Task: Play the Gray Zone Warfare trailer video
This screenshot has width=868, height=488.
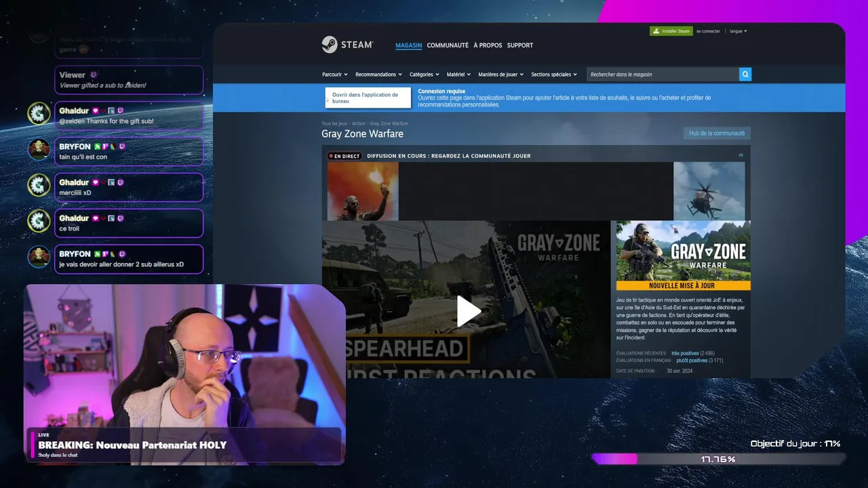Action: pos(468,311)
